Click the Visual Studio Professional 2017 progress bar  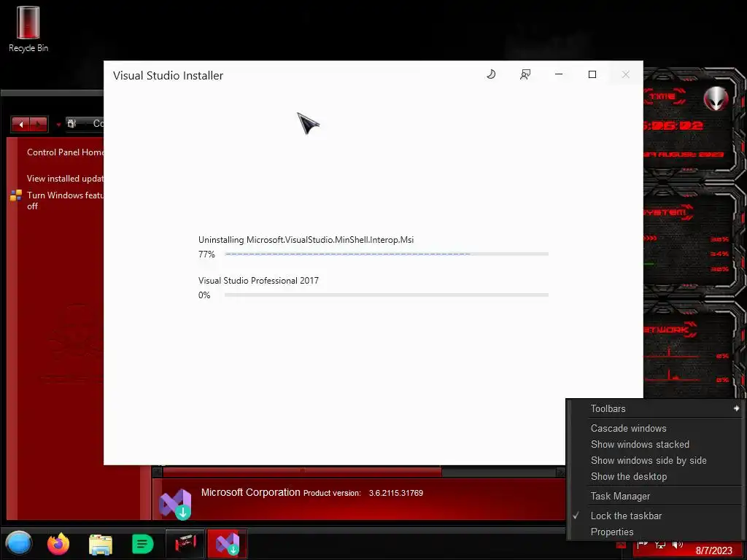[x=387, y=295]
